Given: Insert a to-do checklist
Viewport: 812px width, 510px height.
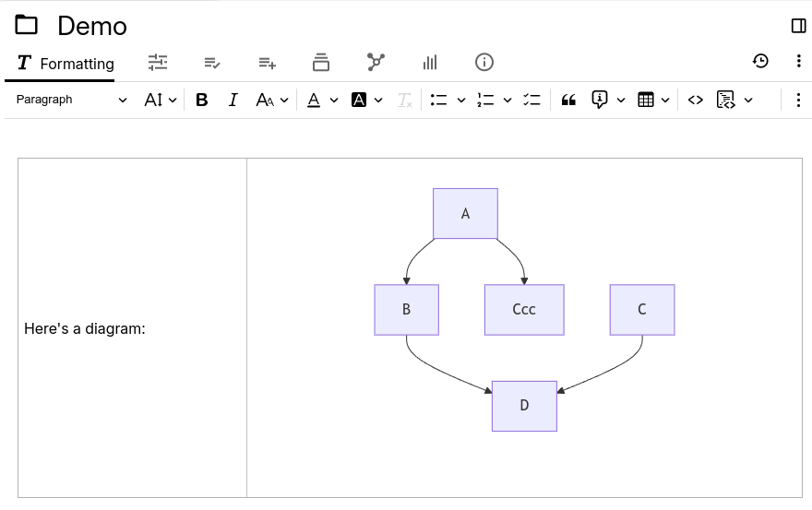Looking at the screenshot, I should (x=531, y=100).
